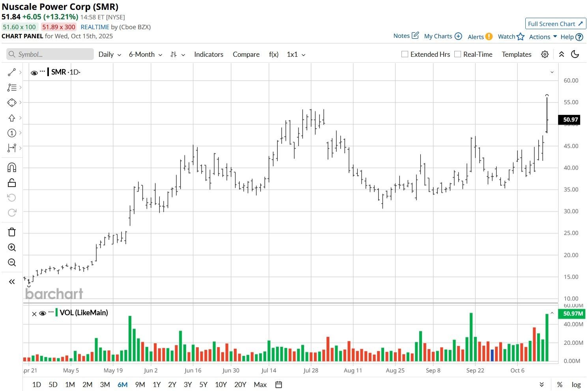Click the Notes edit icon
The width and height of the screenshot is (588, 391).
point(415,36)
